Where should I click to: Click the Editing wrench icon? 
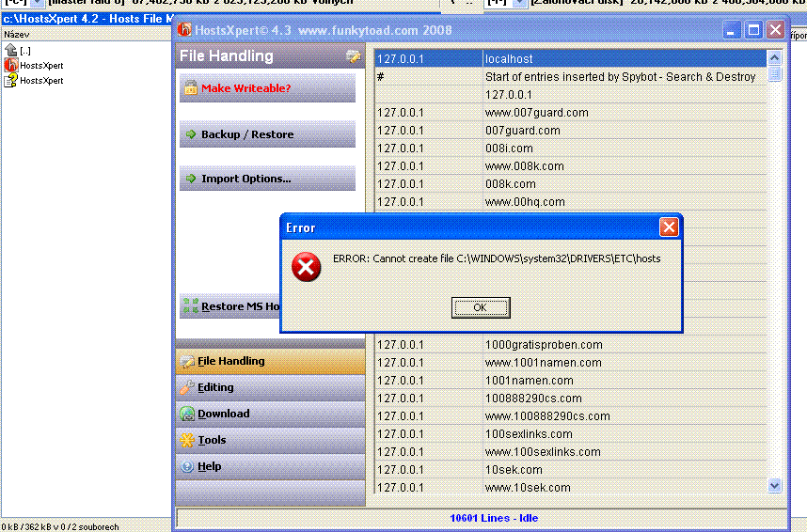[x=187, y=387]
